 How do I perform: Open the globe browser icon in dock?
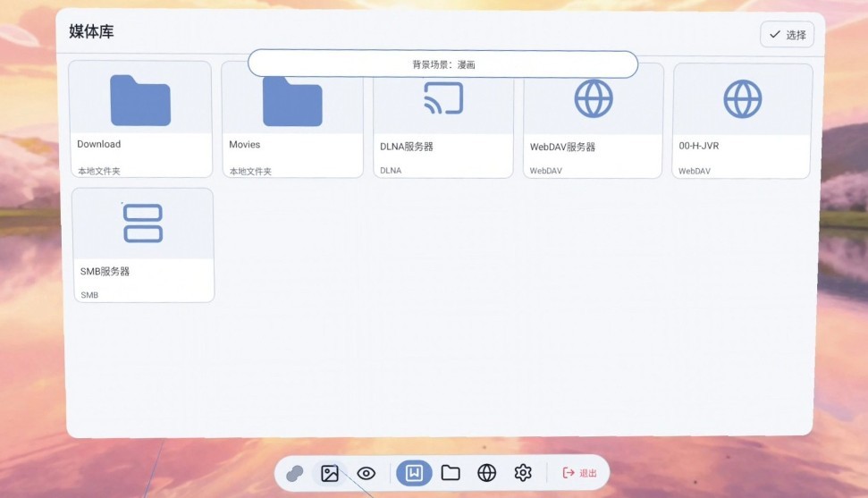(x=486, y=473)
